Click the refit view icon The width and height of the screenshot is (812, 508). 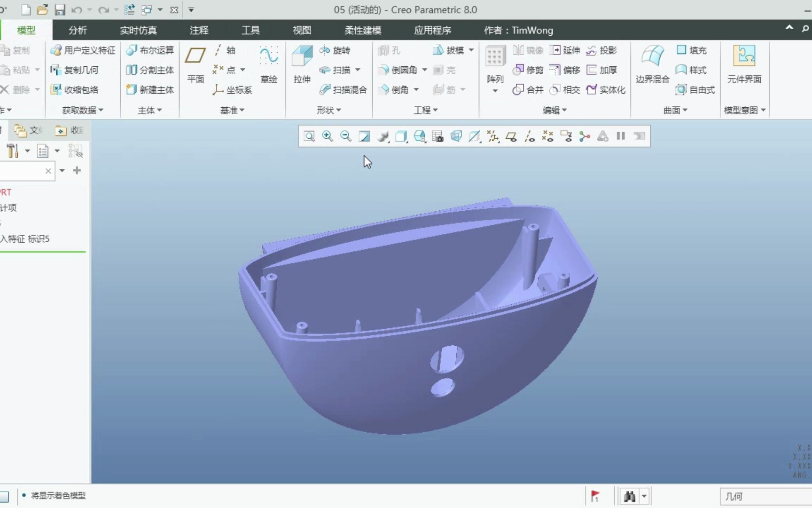click(309, 136)
